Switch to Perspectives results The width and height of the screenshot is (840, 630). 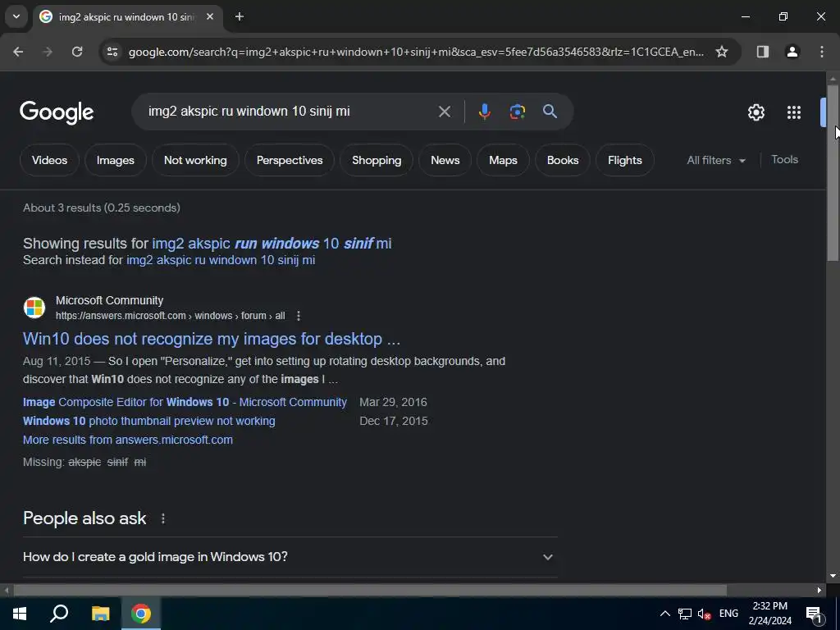(x=290, y=160)
